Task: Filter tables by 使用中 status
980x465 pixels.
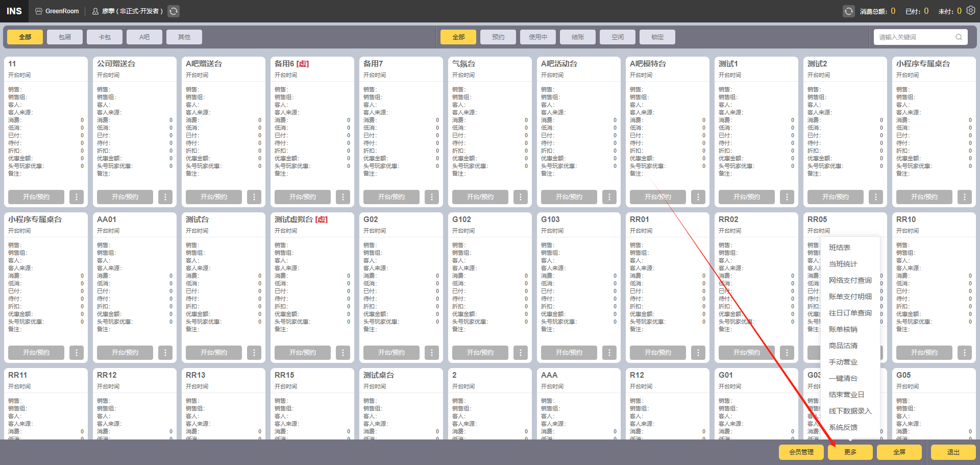Action: click(538, 37)
